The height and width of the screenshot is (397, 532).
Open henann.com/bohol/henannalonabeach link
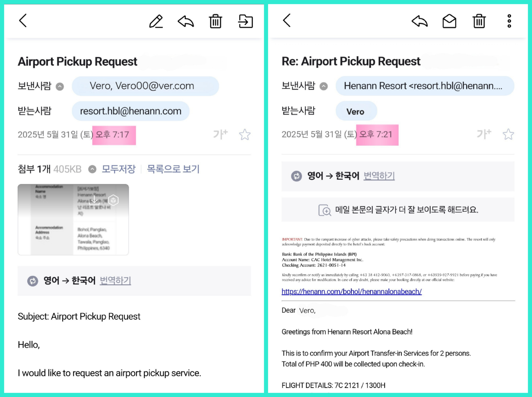click(351, 291)
